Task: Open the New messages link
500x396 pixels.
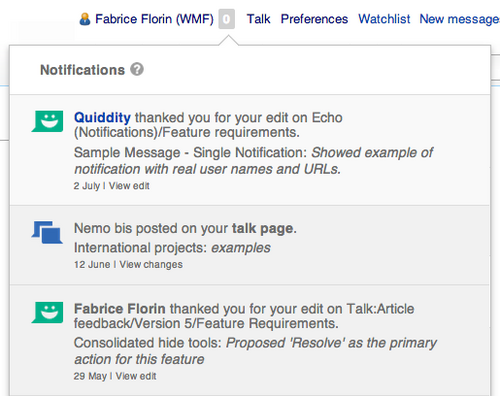Action: click(x=460, y=19)
